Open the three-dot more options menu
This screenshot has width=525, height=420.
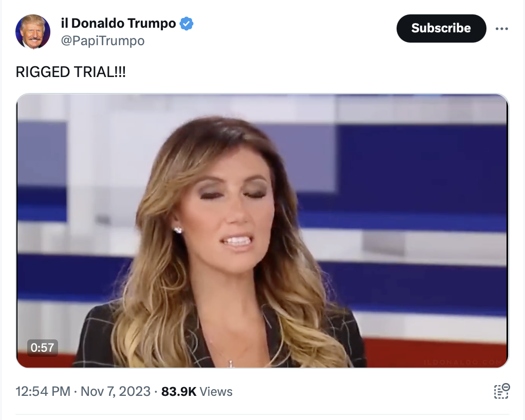pyautogui.click(x=501, y=29)
